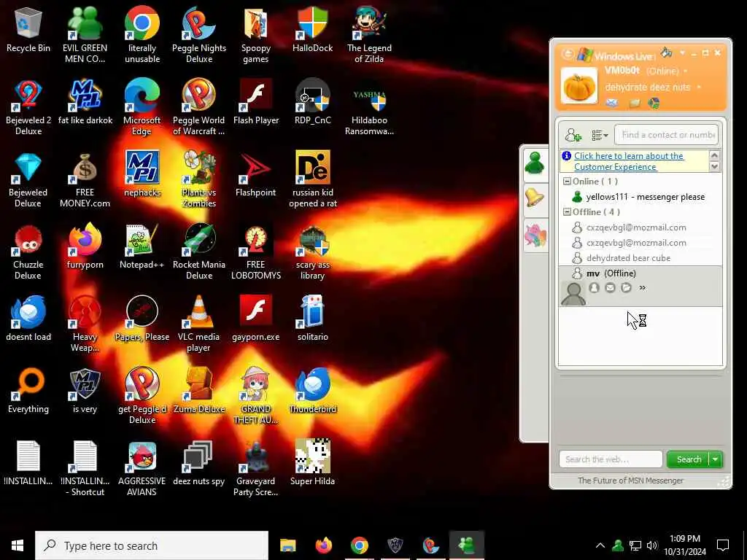This screenshot has height=560, width=747.
Task: Click the yellow folder icon under personal message
Action: (x=635, y=103)
